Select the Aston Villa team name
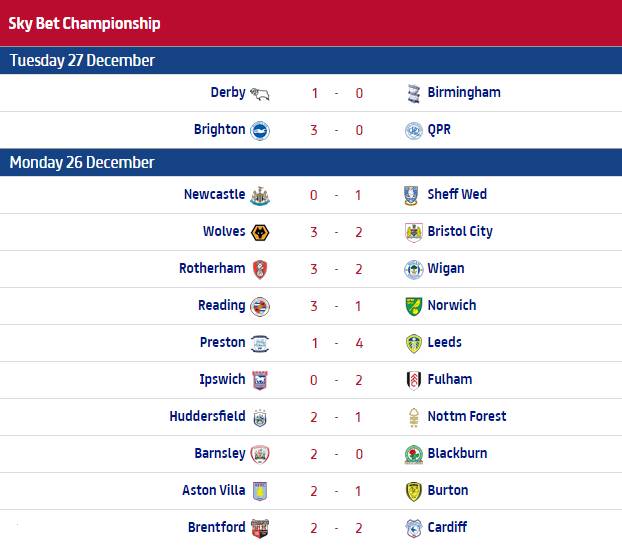The width and height of the screenshot is (622, 547). pos(214,490)
